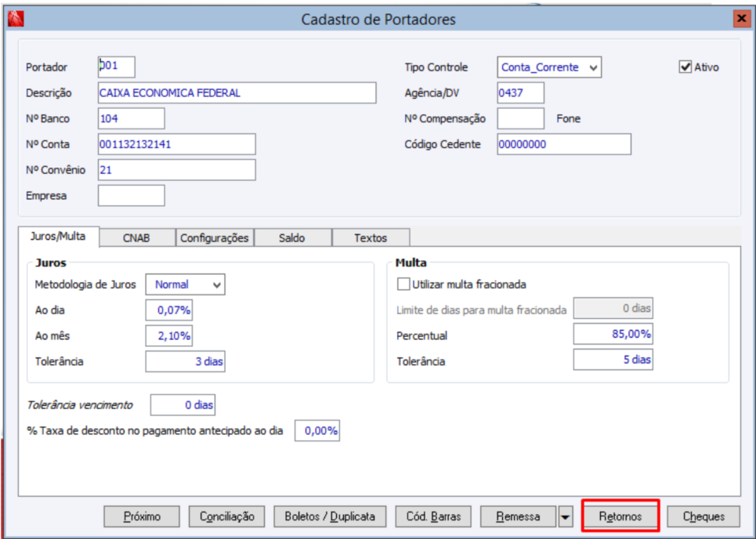
Task: Expand the Metodologia de Juros dropdown
Action: click(217, 285)
